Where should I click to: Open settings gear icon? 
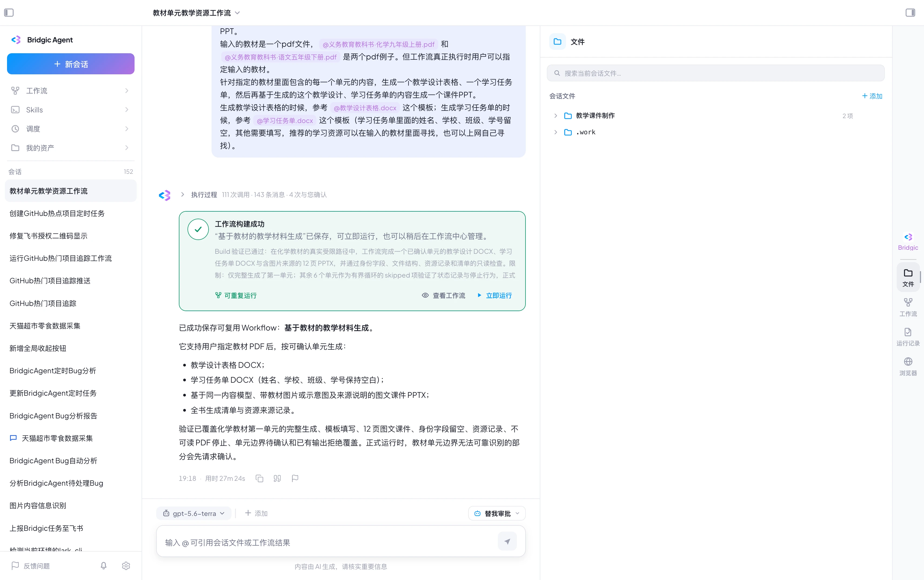[126, 566]
